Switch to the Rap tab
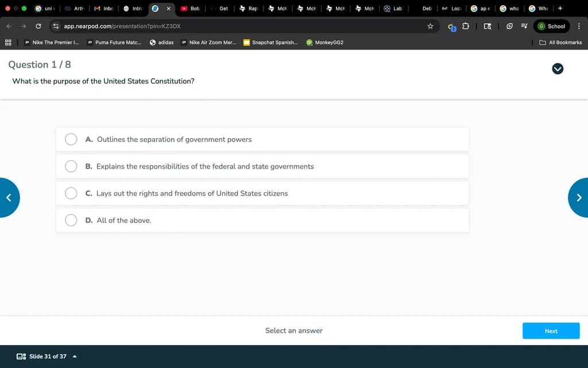This screenshot has width=588, height=368. [x=249, y=8]
